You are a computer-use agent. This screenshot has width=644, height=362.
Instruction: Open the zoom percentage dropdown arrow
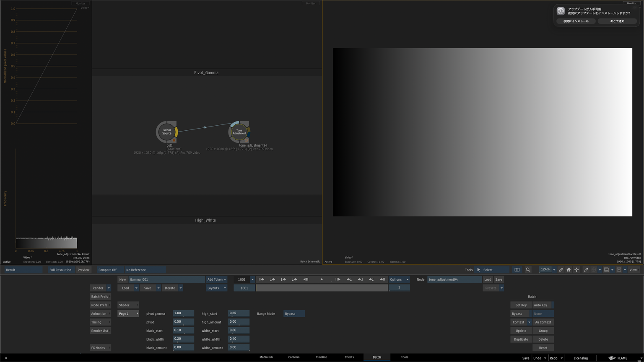point(554,270)
